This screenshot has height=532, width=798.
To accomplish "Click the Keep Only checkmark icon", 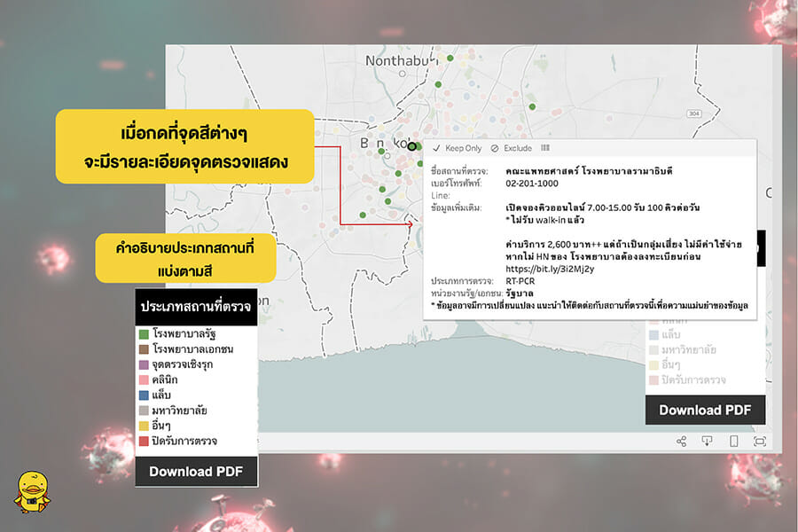I will tap(436, 148).
